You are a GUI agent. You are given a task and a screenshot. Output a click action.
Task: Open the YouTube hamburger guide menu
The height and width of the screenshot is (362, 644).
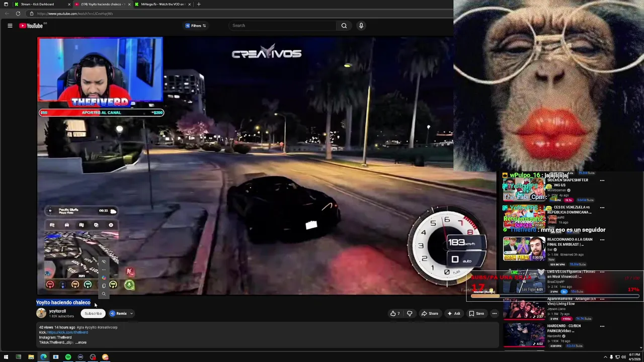[x=10, y=26]
